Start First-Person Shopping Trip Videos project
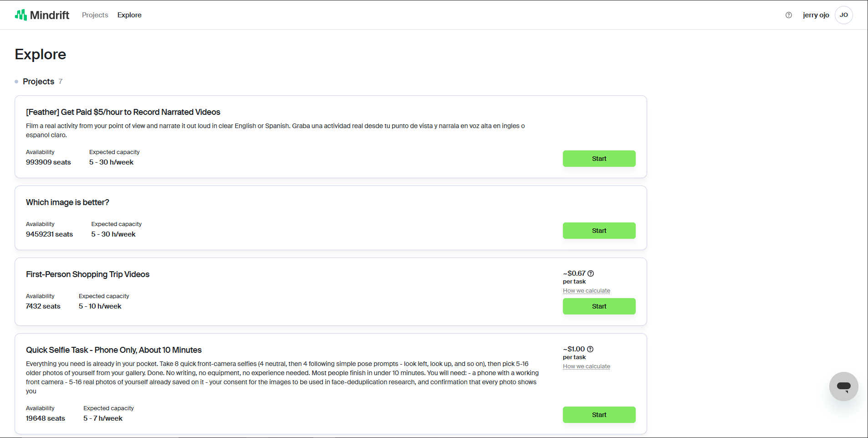Screen dimensions: 868x438 pyautogui.click(x=599, y=306)
